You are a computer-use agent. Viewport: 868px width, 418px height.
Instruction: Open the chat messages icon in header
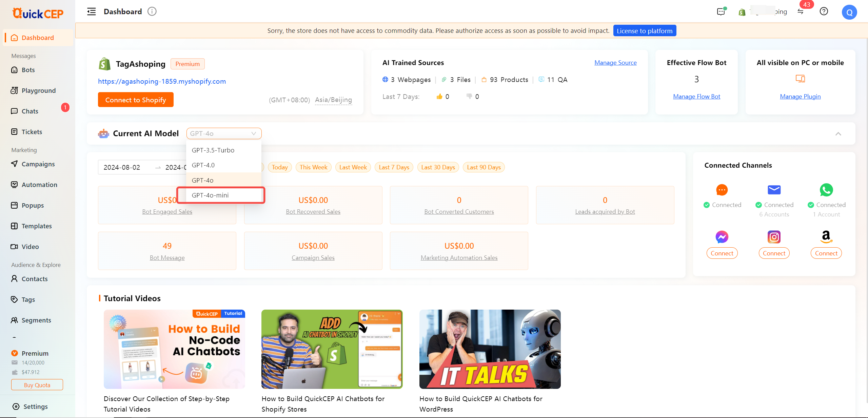point(721,12)
